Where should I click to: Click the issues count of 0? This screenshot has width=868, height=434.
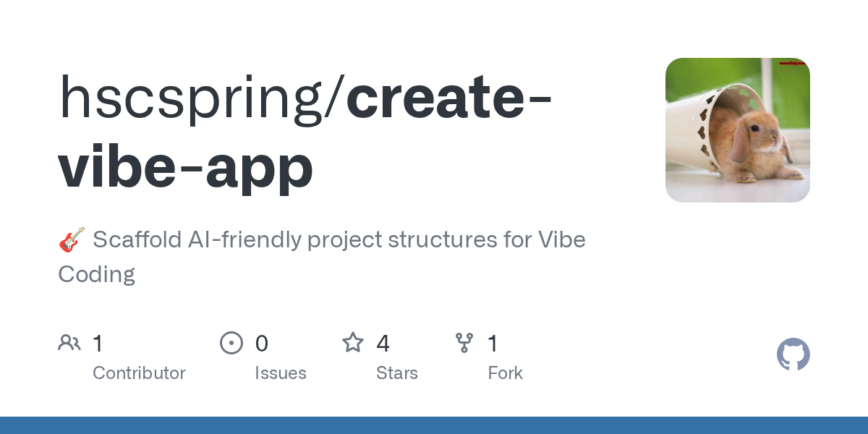click(261, 343)
